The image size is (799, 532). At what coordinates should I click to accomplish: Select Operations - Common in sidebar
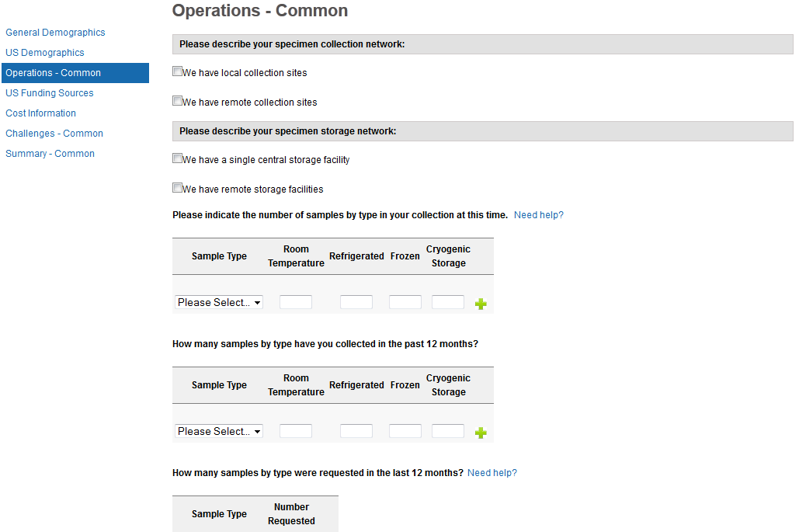(x=54, y=73)
